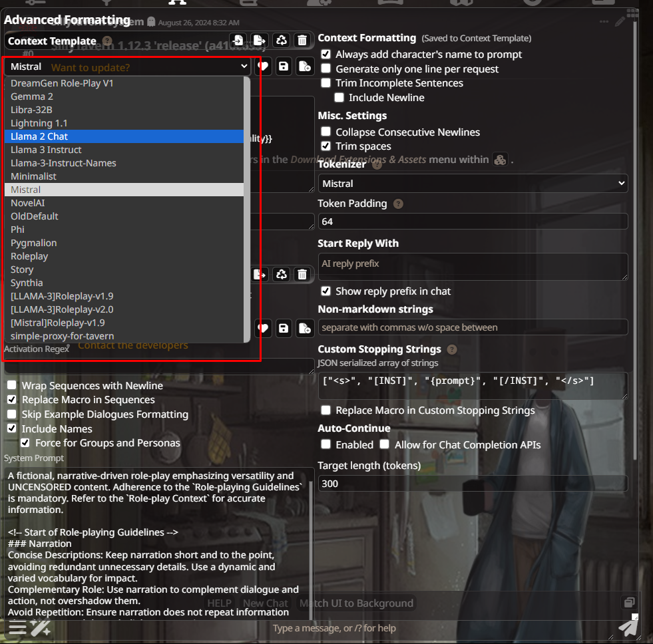653x644 pixels.
Task: Check Allow for Chat Completion APIs
Action: coord(384,444)
